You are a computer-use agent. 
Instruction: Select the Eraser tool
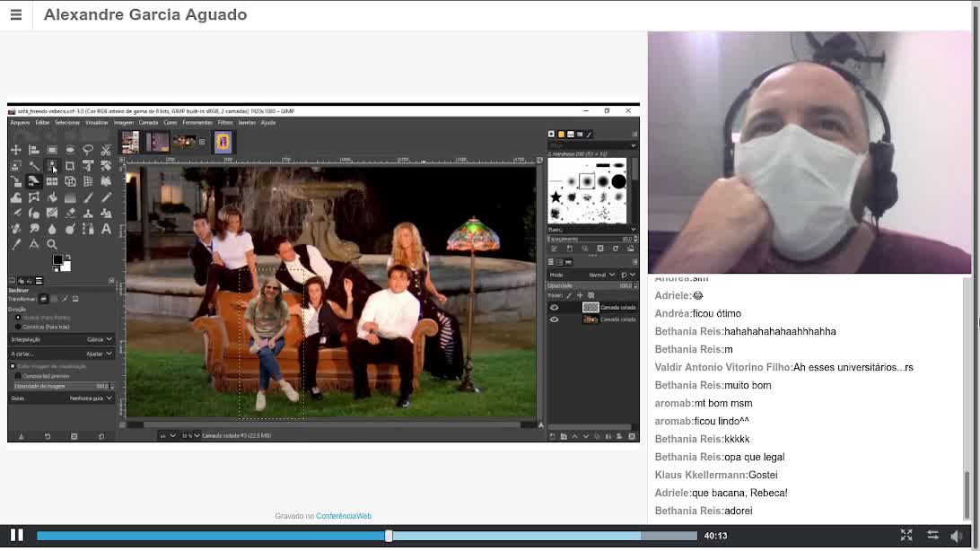point(70,213)
